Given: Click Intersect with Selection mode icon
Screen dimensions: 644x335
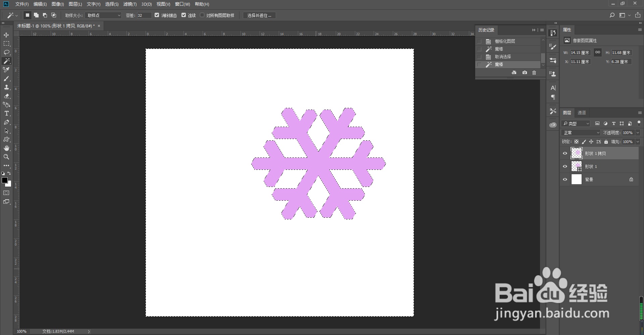Looking at the screenshot, I should coord(54,15).
